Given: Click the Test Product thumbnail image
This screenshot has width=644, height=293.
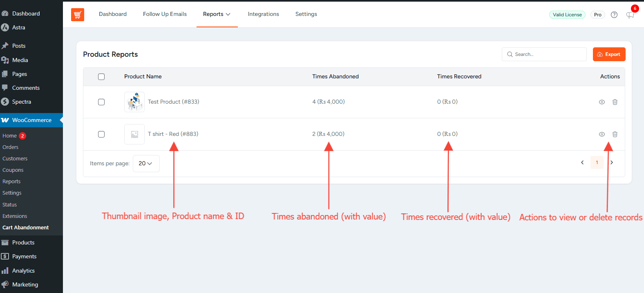Looking at the screenshot, I should tap(134, 102).
